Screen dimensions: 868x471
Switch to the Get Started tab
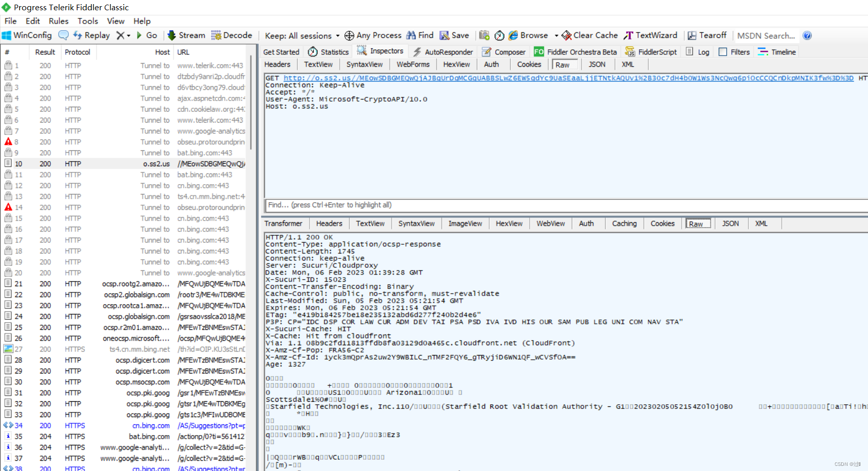pos(281,52)
